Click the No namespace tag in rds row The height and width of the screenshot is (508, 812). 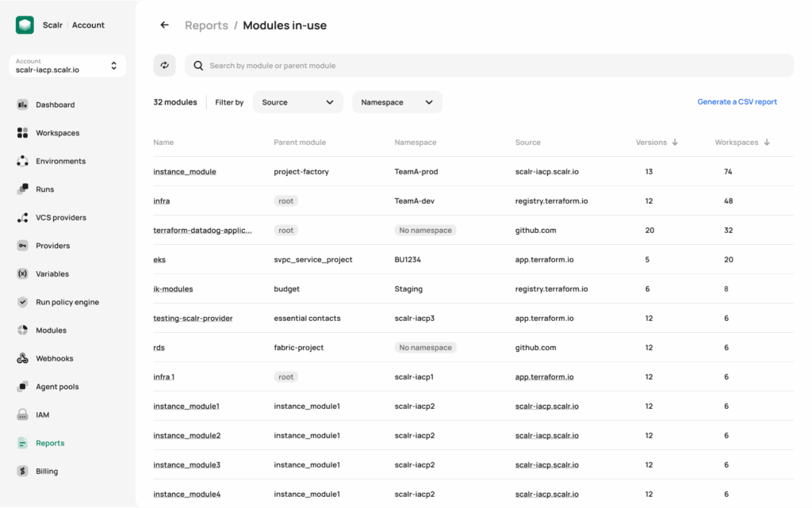click(x=425, y=348)
